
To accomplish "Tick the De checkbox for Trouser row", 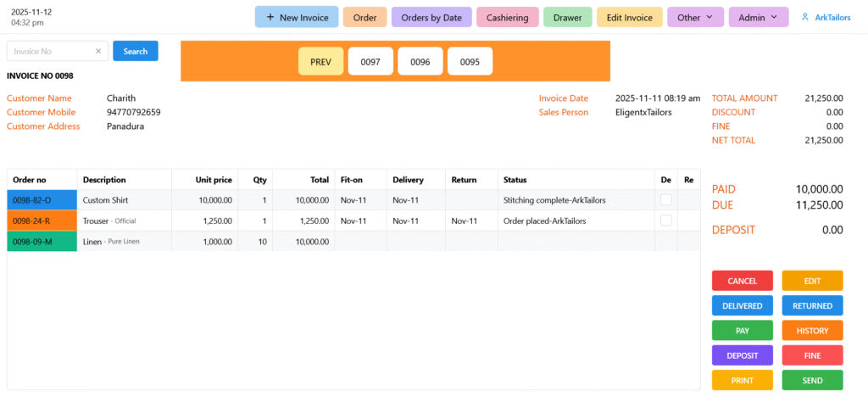I will tap(665, 221).
